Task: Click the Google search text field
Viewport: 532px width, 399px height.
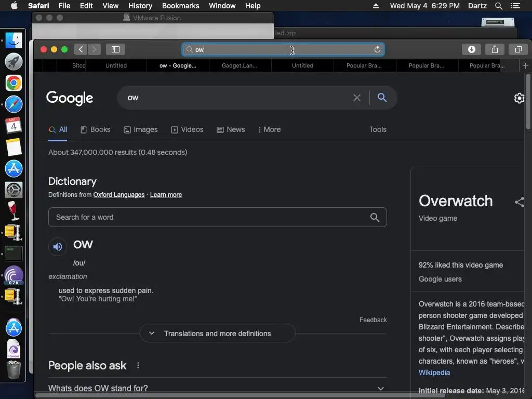Action: [x=237, y=98]
